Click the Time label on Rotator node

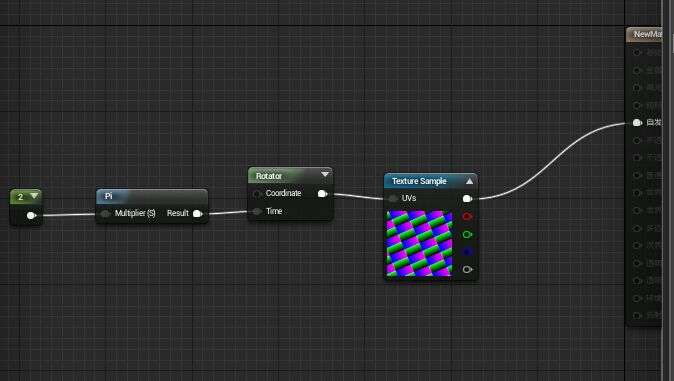point(274,211)
